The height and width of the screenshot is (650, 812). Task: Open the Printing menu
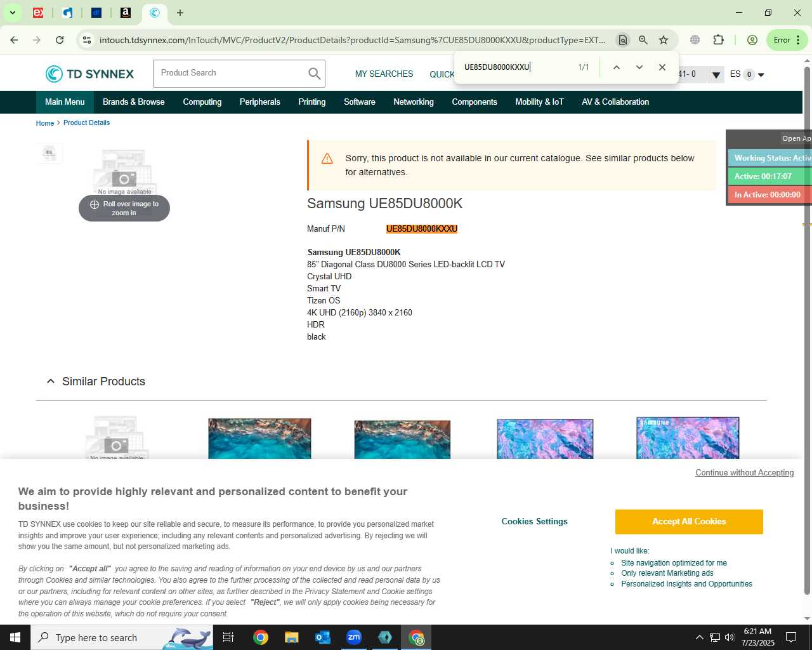point(312,102)
